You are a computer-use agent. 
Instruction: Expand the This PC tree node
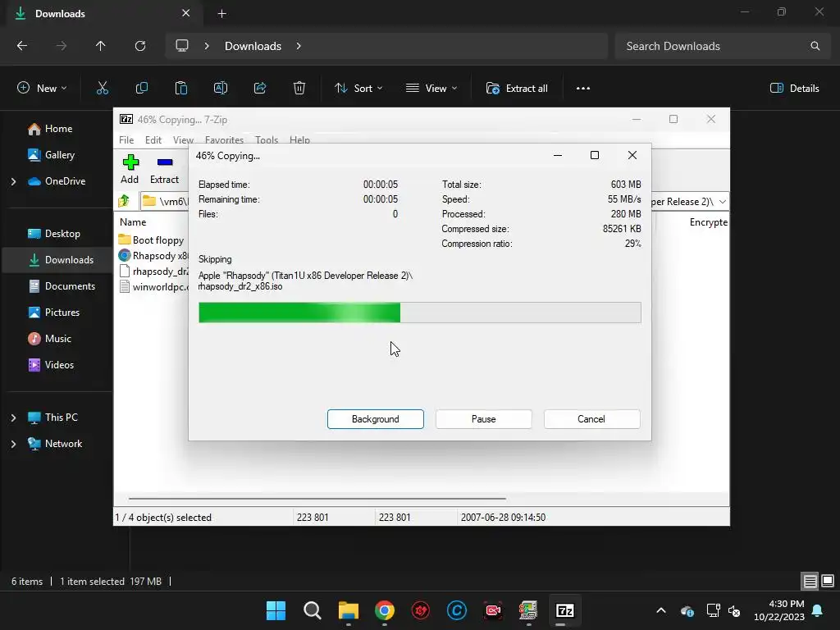13,418
